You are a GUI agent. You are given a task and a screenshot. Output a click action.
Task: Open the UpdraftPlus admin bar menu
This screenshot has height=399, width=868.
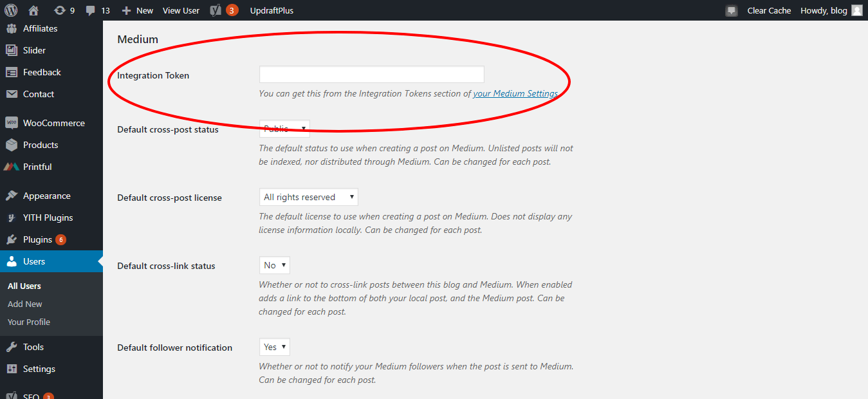(272, 10)
